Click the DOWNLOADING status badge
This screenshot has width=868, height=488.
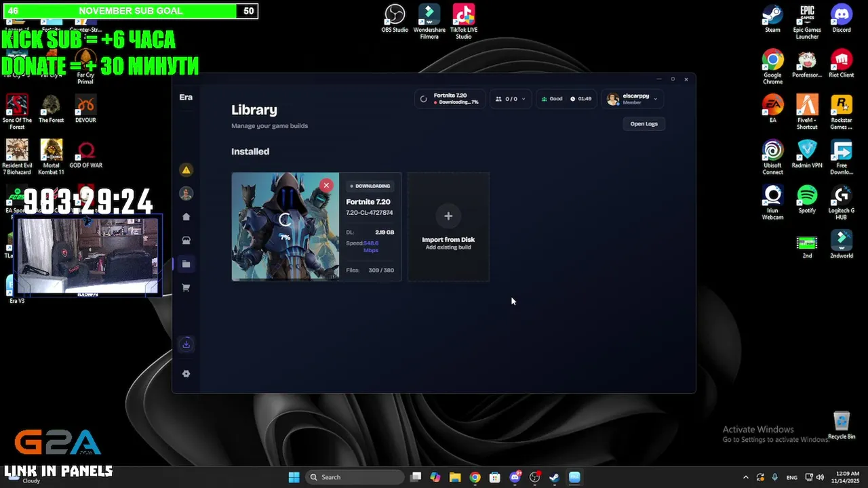pos(370,186)
